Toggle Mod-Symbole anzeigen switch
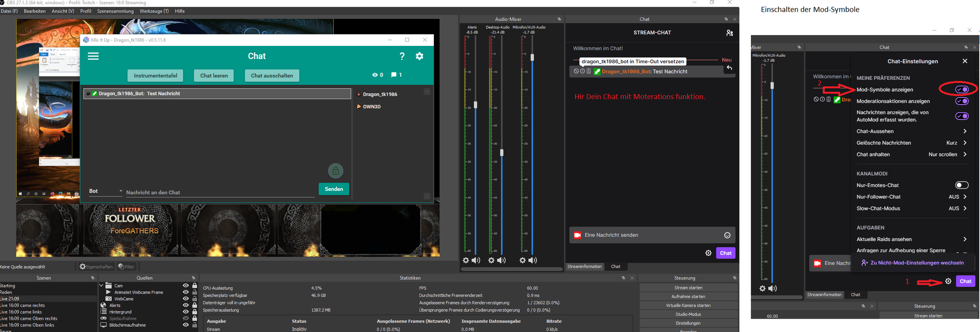 (x=962, y=89)
